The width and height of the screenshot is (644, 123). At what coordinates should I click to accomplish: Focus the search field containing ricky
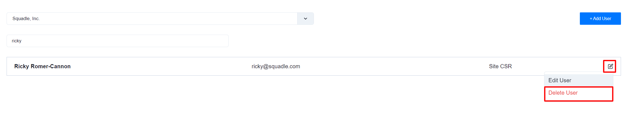click(118, 41)
